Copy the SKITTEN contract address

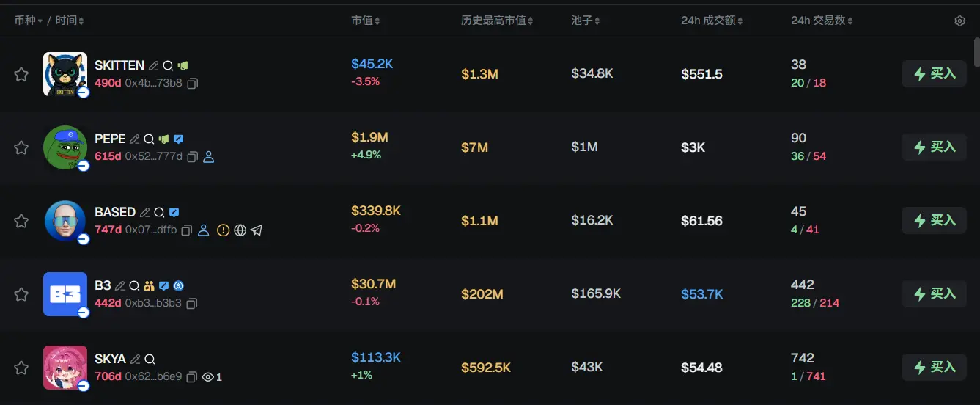click(192, 84)
